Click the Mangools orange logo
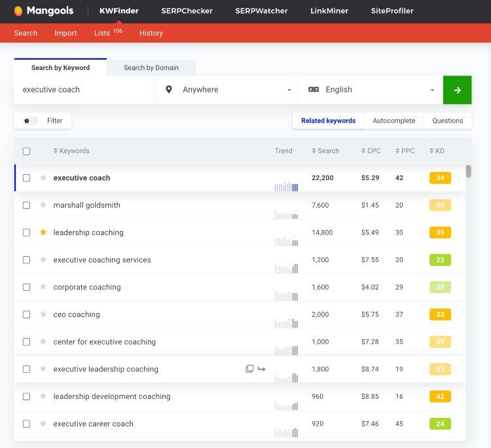This screenshot has width=491, height=448. point(18,11)
